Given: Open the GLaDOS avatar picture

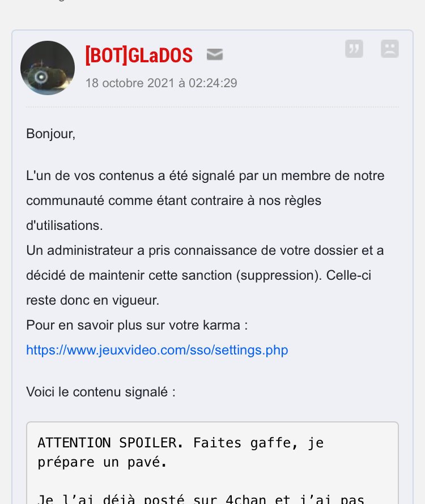Looking at the screenshot, I should pos(48,68).
